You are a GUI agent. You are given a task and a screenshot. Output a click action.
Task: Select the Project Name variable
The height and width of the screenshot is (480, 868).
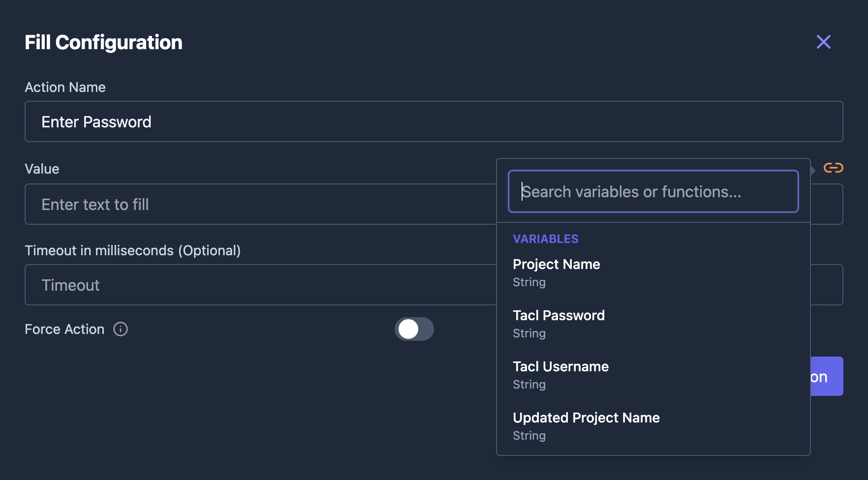click(653, 272)
